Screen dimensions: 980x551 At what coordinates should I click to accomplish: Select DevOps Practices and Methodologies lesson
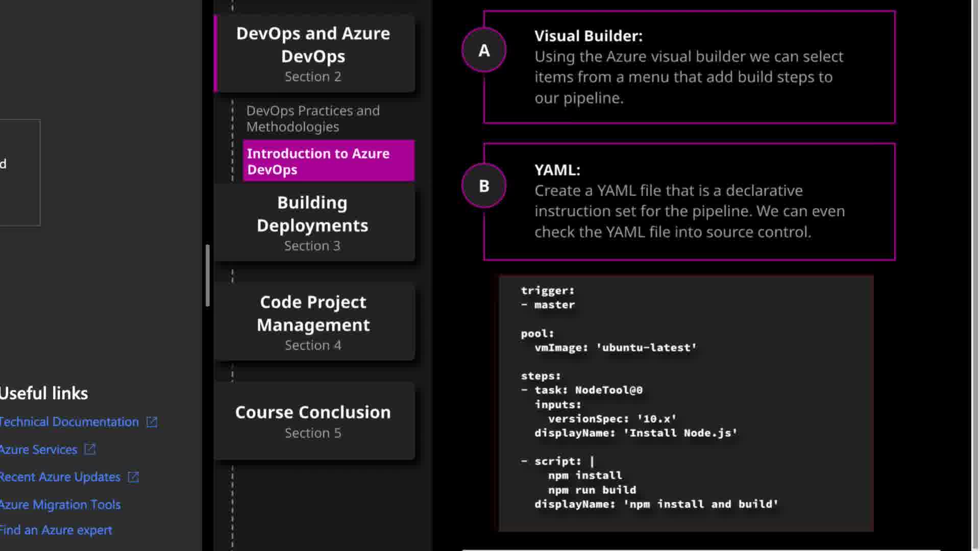pyautogui.click(x=313, y=118)
